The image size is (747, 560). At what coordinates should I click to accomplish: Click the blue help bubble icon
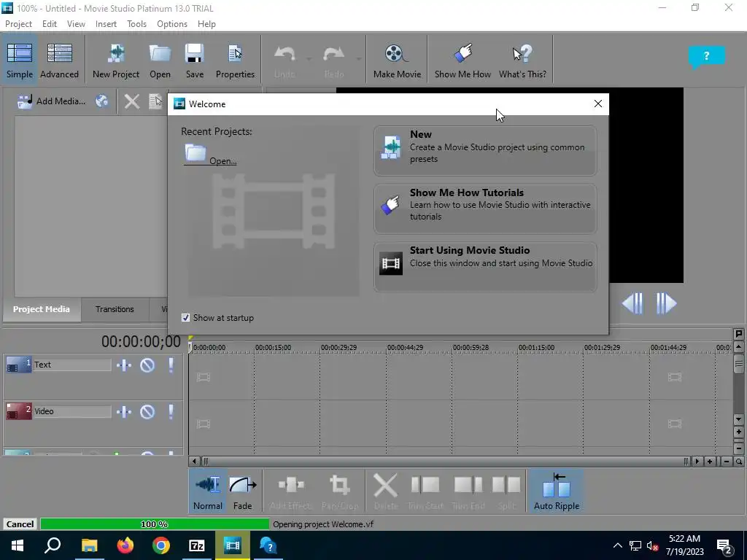click(706, 57)
